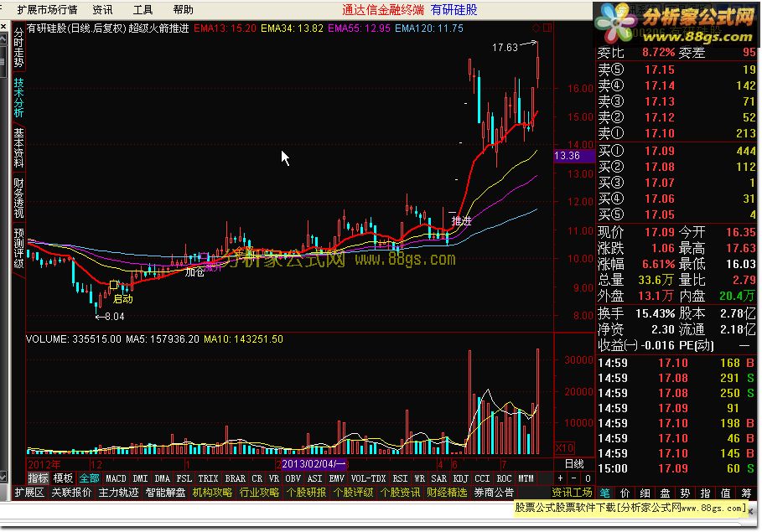Switch indicator to ROC
762x532 pixels.
[504, 478]
